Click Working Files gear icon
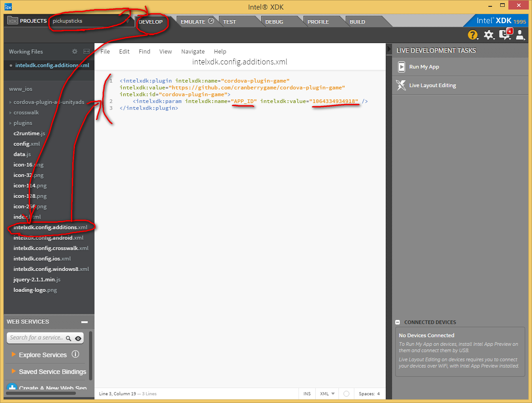This screenshot has height=403, width=532. (75, 52)
